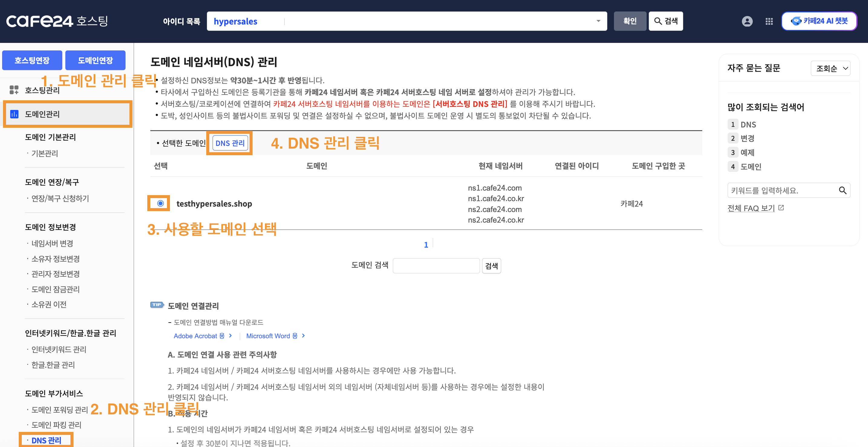The width and height of the screenshot is (868, 447).
Task: Open Microsoft Word 용 manual download link
Action: coord(272,336)
